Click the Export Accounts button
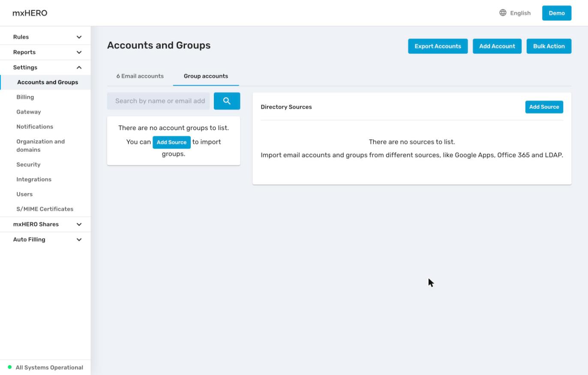 (438, 46)
